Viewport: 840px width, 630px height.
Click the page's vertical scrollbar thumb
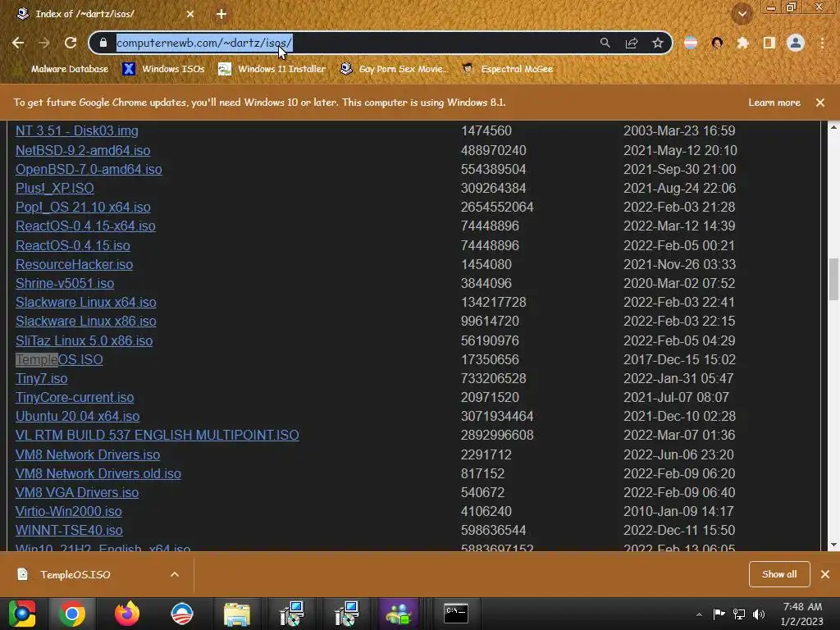[833, 280]
